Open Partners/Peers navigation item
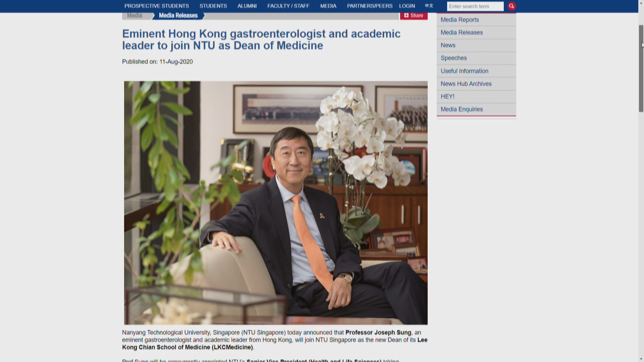 tap(370, 6)
